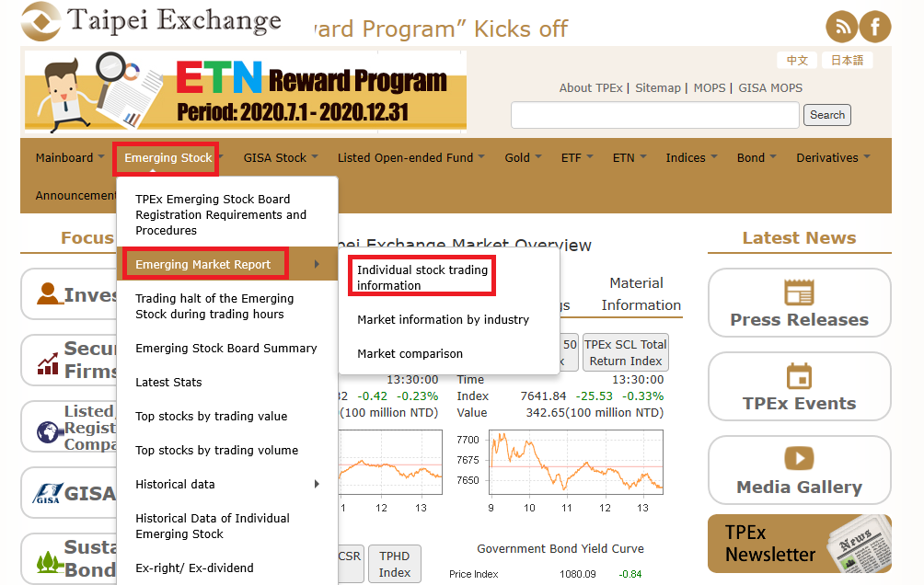Image resolution: width=924 pixels, height=585 pixels.
Task: Click the TPEx SCL index intraday chart
Action: pyautogui.click(x=576, y=462)
